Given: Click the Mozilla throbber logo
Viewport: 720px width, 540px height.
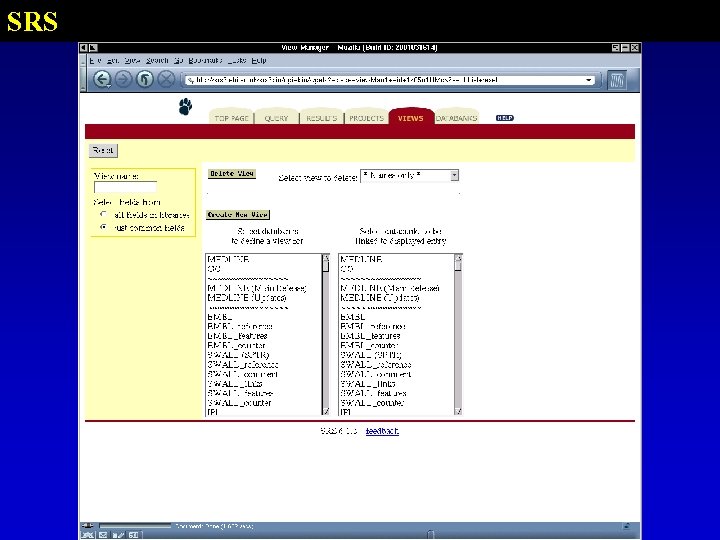Looking at the screenshot, I should 617,80.
